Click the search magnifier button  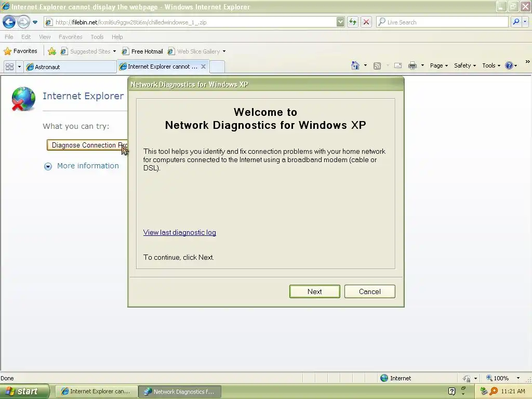click(x=516, y=22)
